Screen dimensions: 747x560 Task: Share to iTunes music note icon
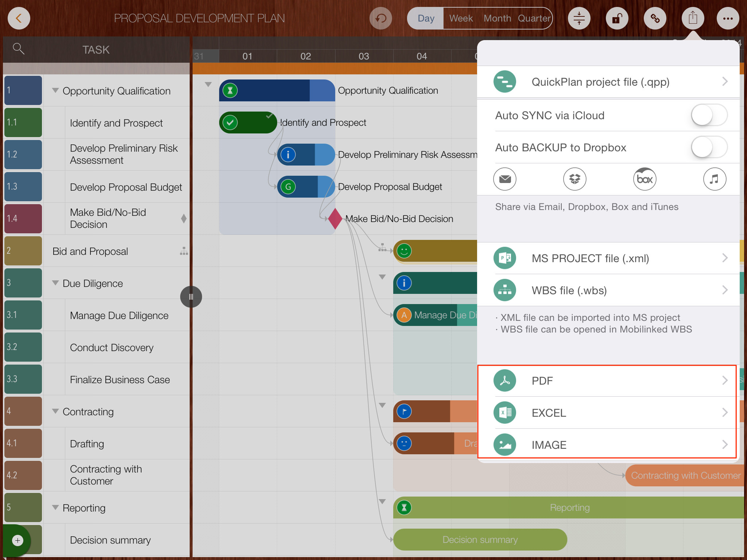coord(714,179)
